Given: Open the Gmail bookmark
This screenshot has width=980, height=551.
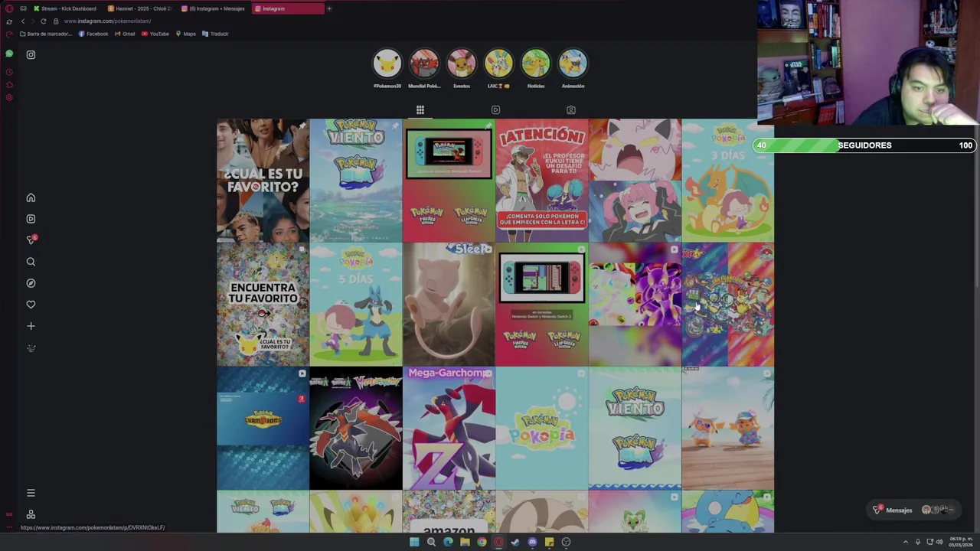Looking at the screenshot, I should [125, 34].
